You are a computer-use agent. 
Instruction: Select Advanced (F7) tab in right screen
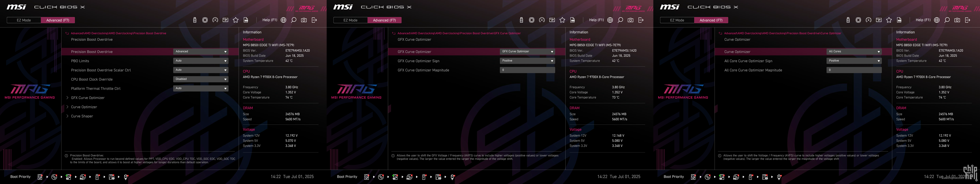click(711, 20)
